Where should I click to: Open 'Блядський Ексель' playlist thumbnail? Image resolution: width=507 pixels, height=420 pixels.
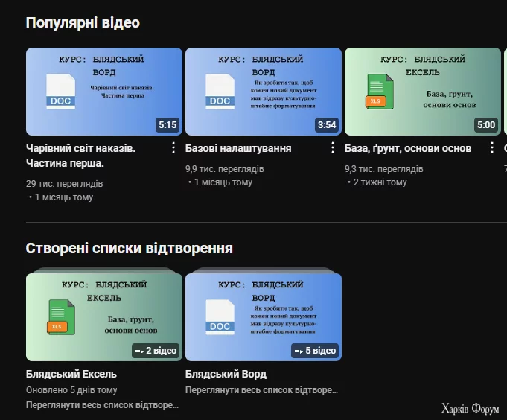tap(104, 316)
